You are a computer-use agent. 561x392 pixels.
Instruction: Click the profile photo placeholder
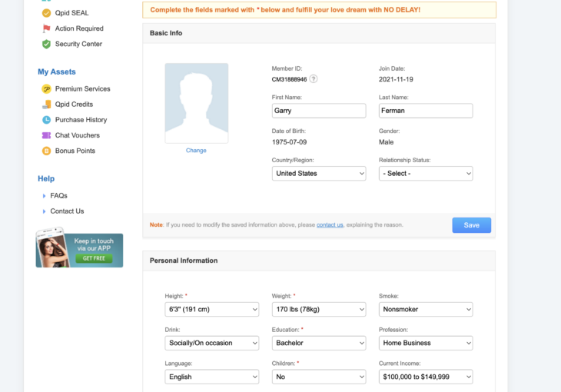tap(196, 103)
